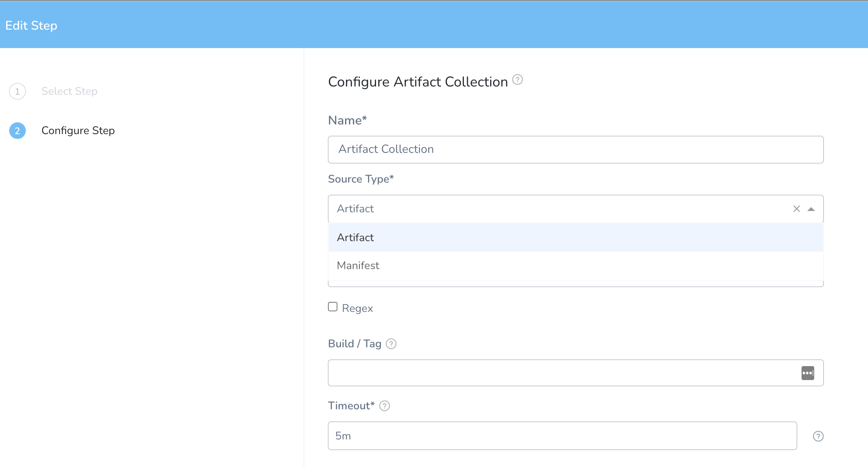Viewport: 868px width, 467px height.
Task: Open Configure Step in wizard
Action: (78, 130)
